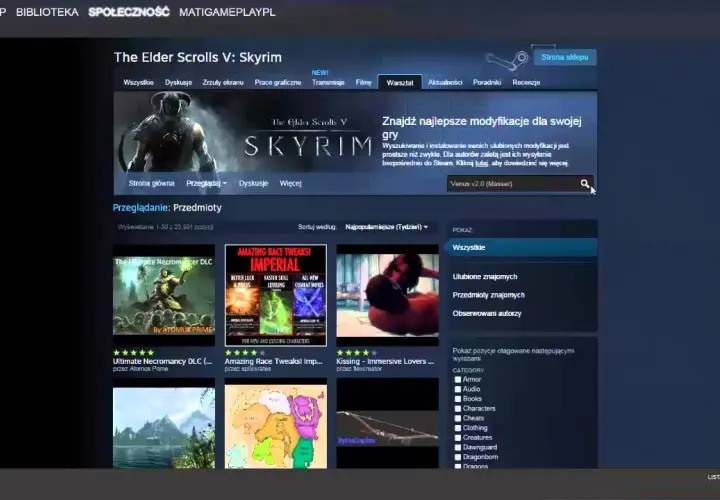Open Amazing Race Tweaks Imperial thumbnail
The height and width of the screenshot is (500, 720).
pyautogui.click(x=276, y=295)
